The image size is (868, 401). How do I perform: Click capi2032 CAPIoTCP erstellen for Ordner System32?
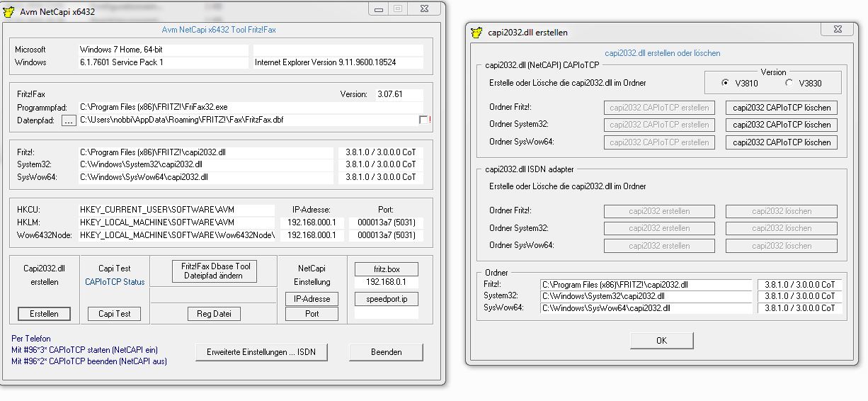point(659,125)
